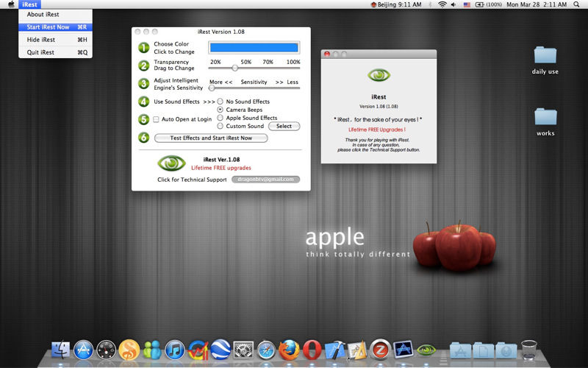Select Camera Beeps radio button
Image resolution: width=588 pixels, height=368 pixels.
[x=220, y=110]
